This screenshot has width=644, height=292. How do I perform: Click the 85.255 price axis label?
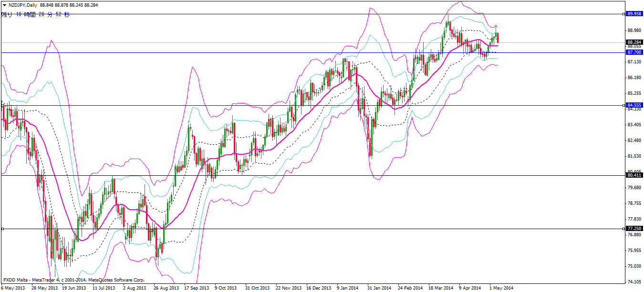634,93
